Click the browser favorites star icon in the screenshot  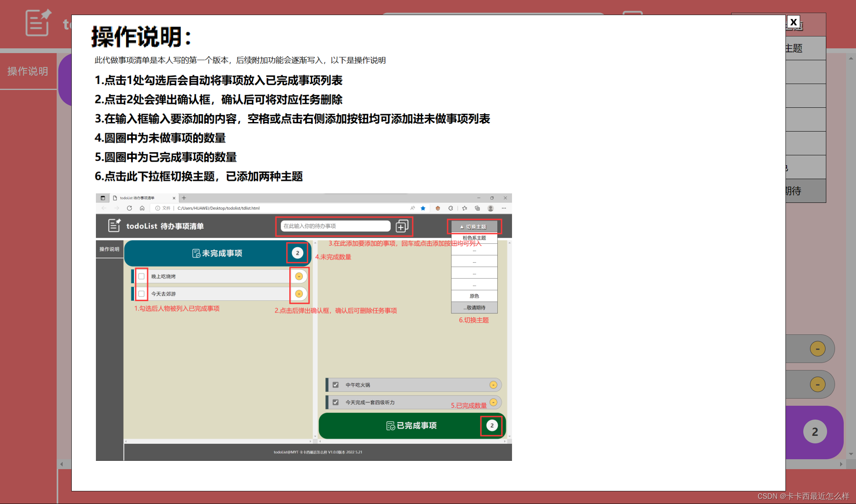tap(423, 208)
